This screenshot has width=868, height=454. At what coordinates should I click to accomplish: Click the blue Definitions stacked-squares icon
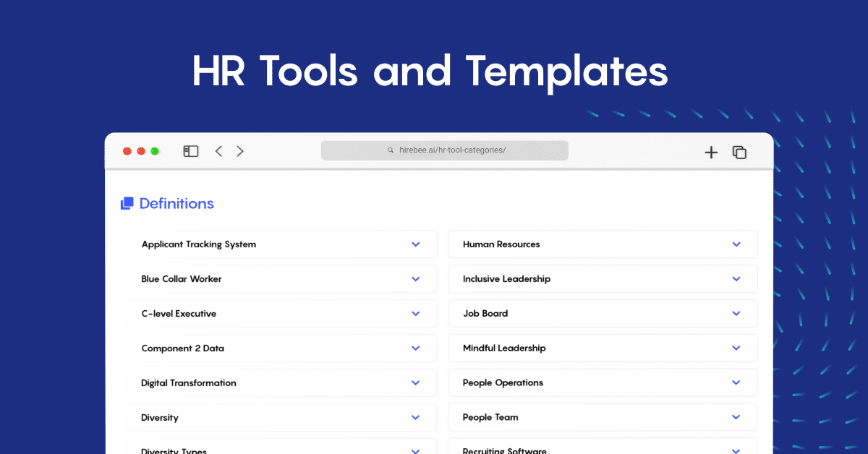click(x=127, y=203)
